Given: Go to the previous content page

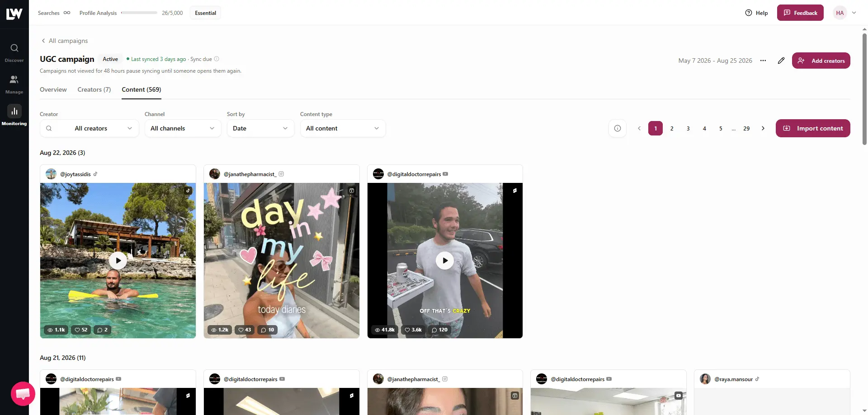Looking at the screenshot, I should [x=639, y=128].
